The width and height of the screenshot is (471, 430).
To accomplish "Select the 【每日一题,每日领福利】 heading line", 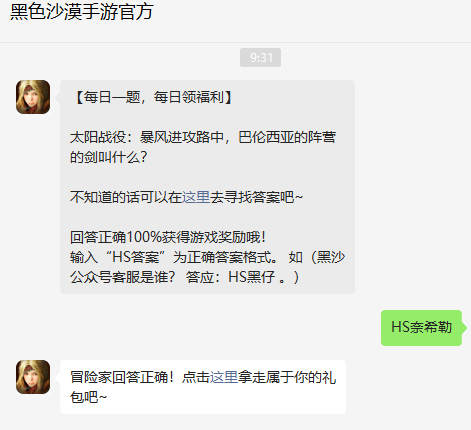I will tap(153, 97).
